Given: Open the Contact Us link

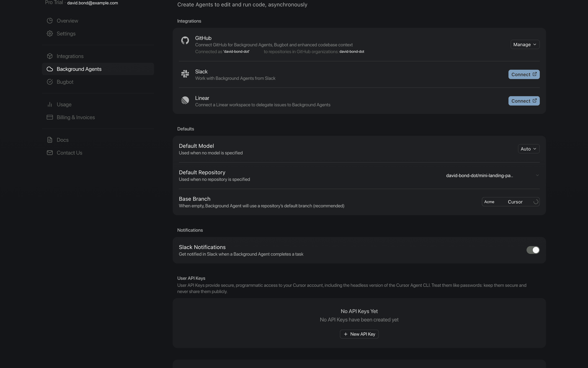Looking at the screenshot, I should point(98,153).
